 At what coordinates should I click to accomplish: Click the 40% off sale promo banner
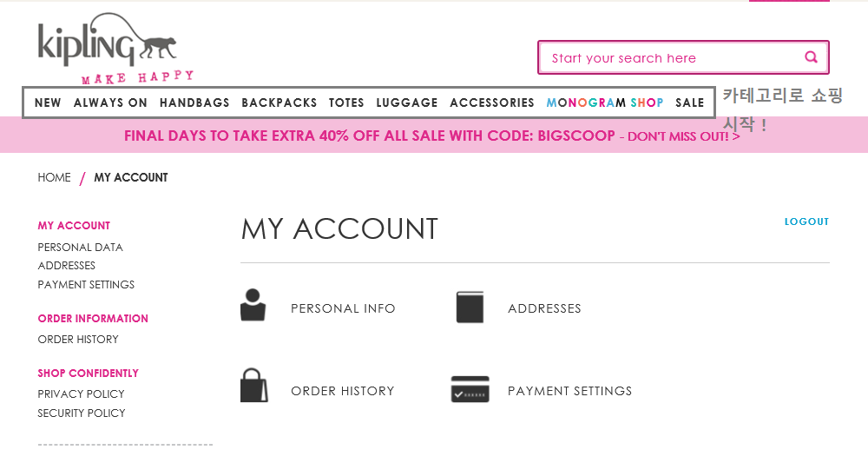431,136
